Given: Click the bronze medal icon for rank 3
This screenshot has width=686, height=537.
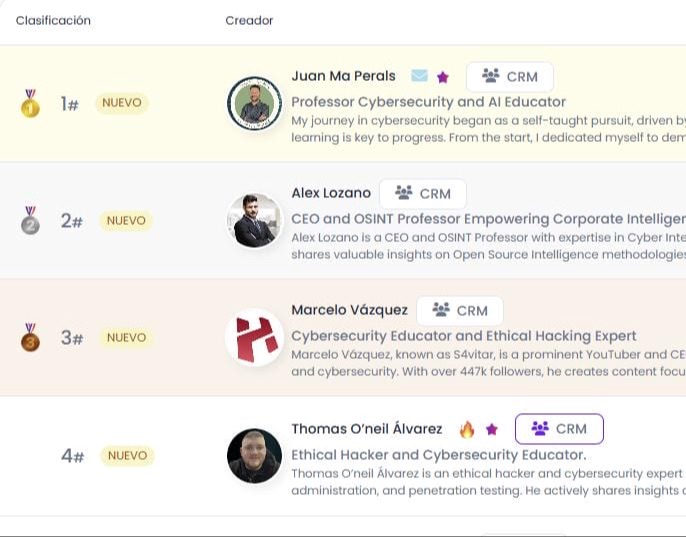Looking at the screenshot, I should point(30,337).
